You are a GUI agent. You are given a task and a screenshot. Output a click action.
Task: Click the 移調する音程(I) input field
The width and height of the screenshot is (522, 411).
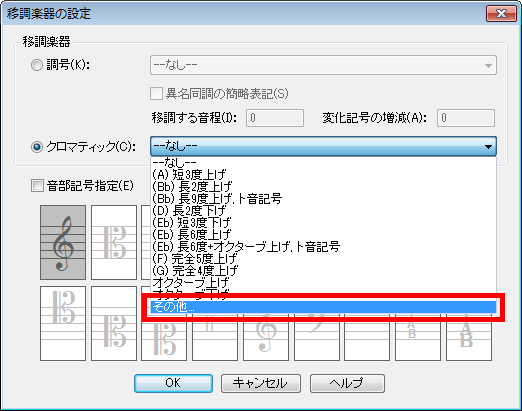coord(275,118)
